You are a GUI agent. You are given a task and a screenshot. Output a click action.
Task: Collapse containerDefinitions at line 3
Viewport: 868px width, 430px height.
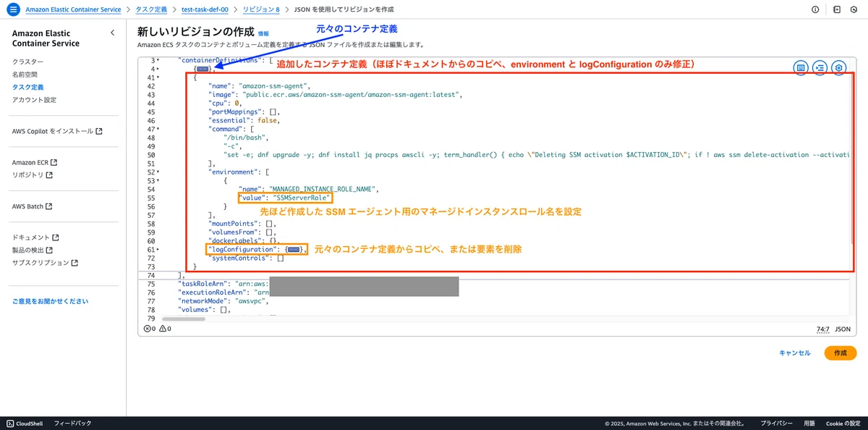tap(158, 61)
